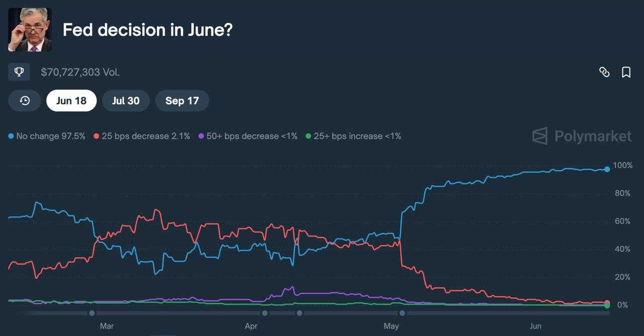Select the leftmost timeline marker before Mar

tap(92, 313)
